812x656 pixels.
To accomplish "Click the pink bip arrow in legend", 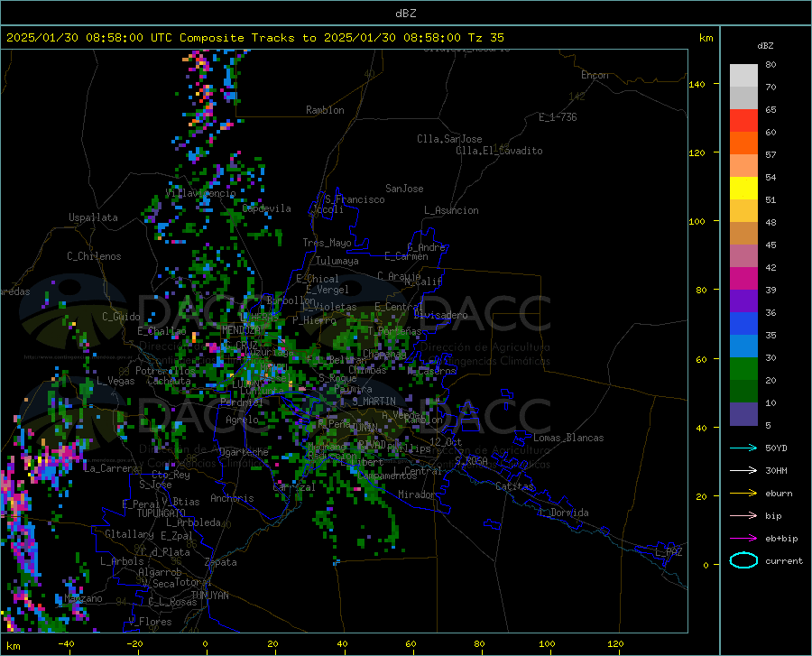I will tap(743, 516).
